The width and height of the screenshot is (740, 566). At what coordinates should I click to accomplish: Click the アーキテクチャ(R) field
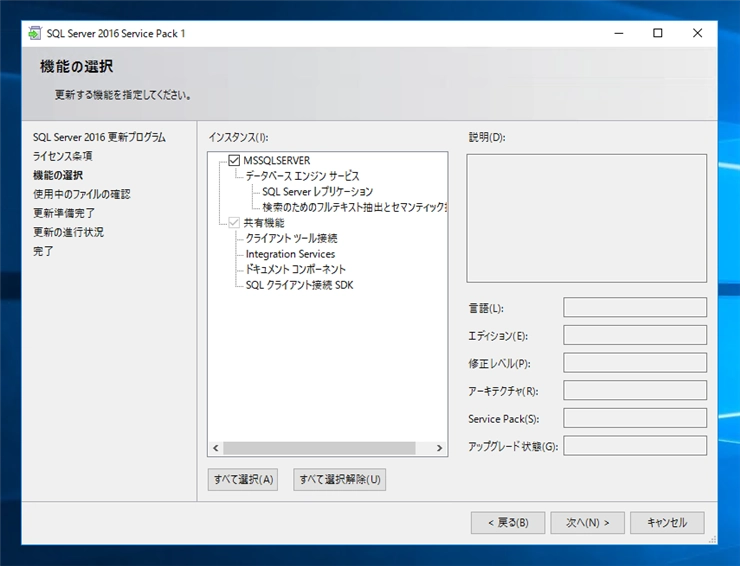(x=635, y=390)
